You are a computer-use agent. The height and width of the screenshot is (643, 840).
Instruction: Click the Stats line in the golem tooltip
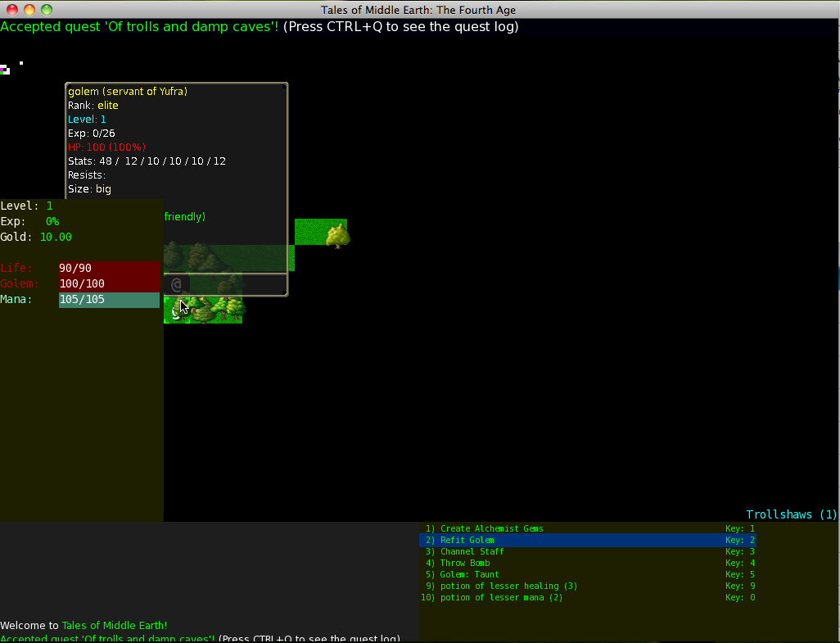point(147,161)
